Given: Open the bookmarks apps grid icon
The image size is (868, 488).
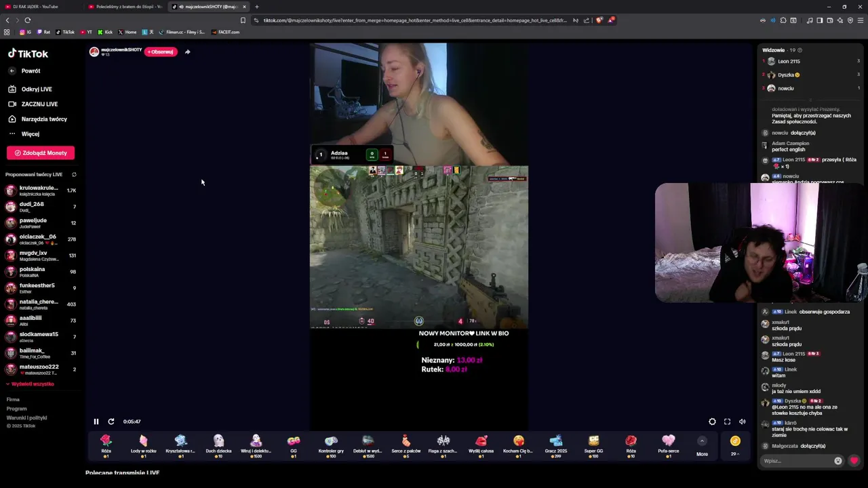Looking at the screenshot, I should coord(7,32).
